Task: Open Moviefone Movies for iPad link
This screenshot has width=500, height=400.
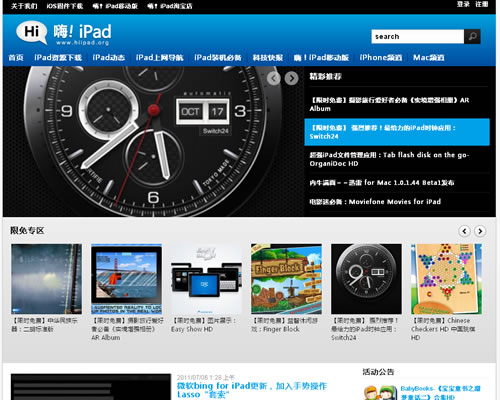Action: click(375, 202)
